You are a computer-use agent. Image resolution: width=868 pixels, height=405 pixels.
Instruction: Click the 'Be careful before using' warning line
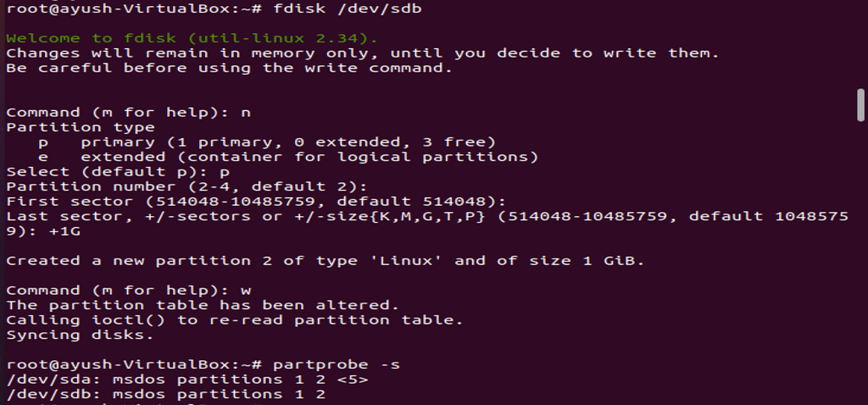(229, 68)
